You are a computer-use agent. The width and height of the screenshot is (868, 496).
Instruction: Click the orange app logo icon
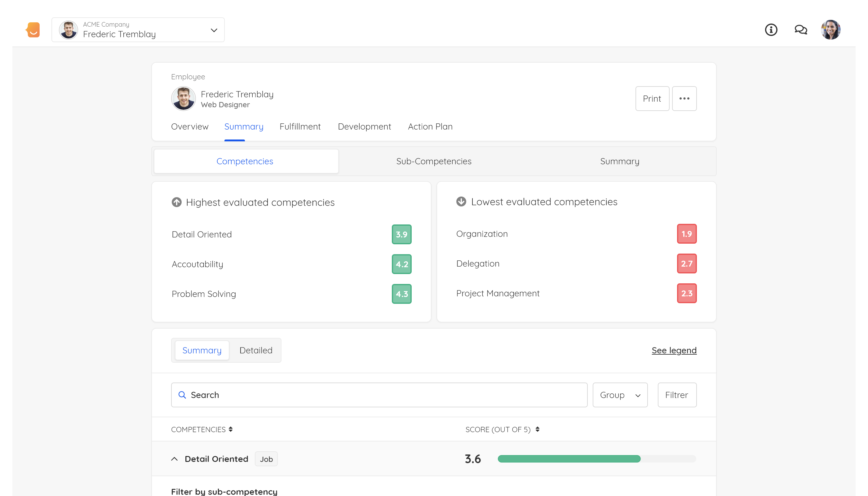pos(33,30)
